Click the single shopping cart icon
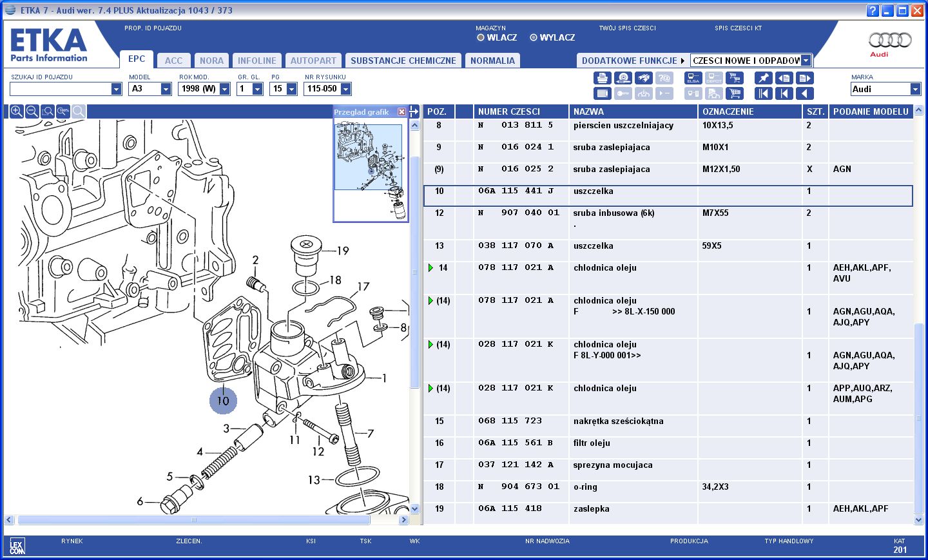Viewport: 928px width, 560px height. [x=734, y=93]
